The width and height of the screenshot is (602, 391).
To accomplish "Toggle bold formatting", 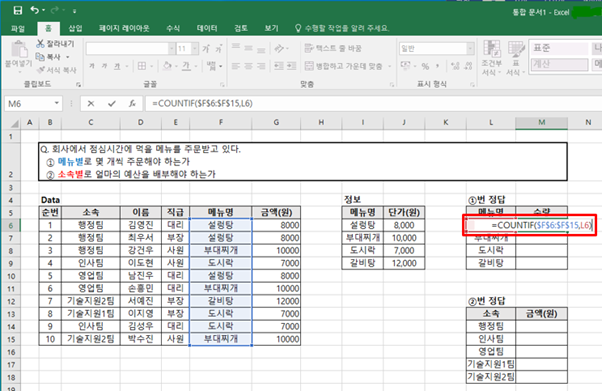I will pos(92,66).
